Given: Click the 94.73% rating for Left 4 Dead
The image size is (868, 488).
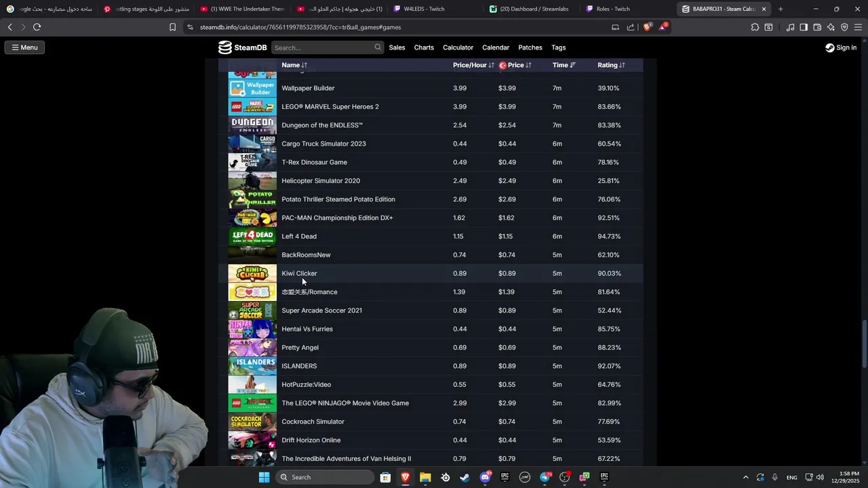Looking at the screenshot, I should 609,237.
